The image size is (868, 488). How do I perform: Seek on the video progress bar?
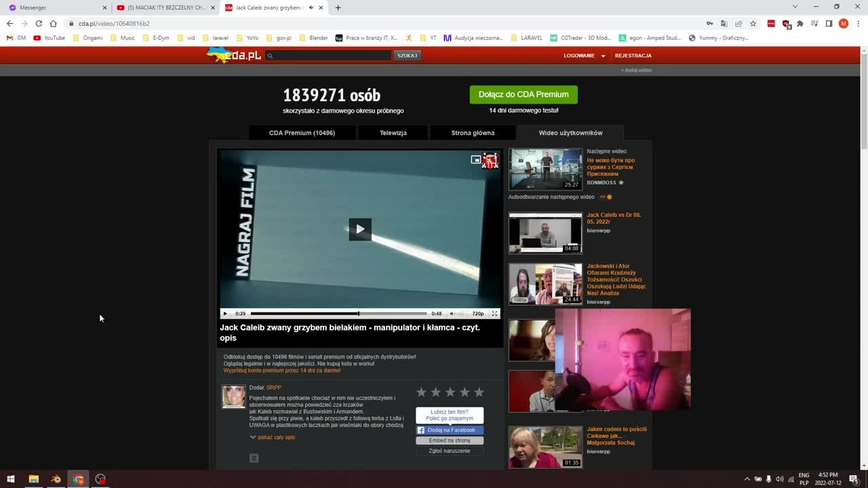tap(338, 314)
